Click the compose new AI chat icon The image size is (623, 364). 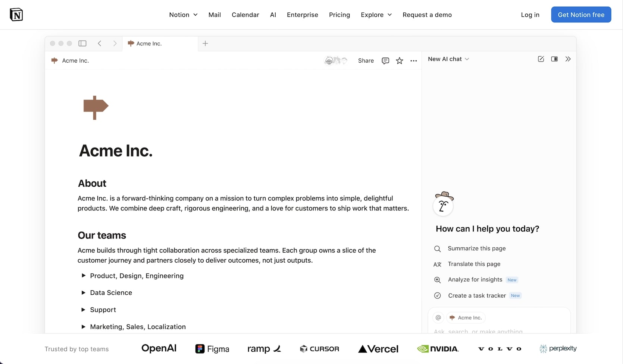pyautogui.click(x=541, y=59)
